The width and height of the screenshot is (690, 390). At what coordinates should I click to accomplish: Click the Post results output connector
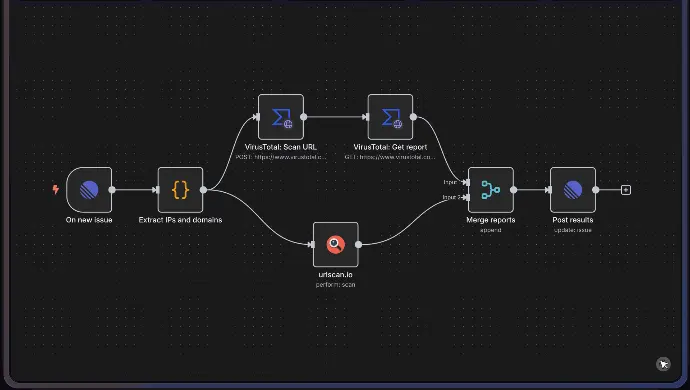(x=595, y=190)
